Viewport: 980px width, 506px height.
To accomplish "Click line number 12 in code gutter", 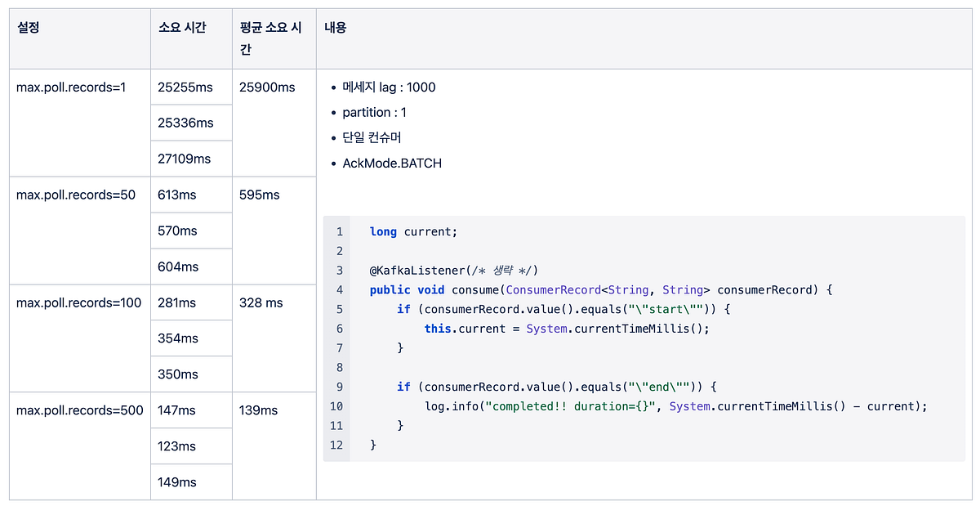I will tap(336, 445).
